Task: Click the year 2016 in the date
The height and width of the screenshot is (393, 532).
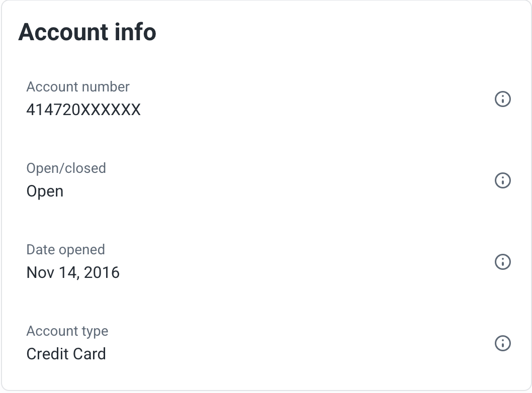Action: point(102,273)
